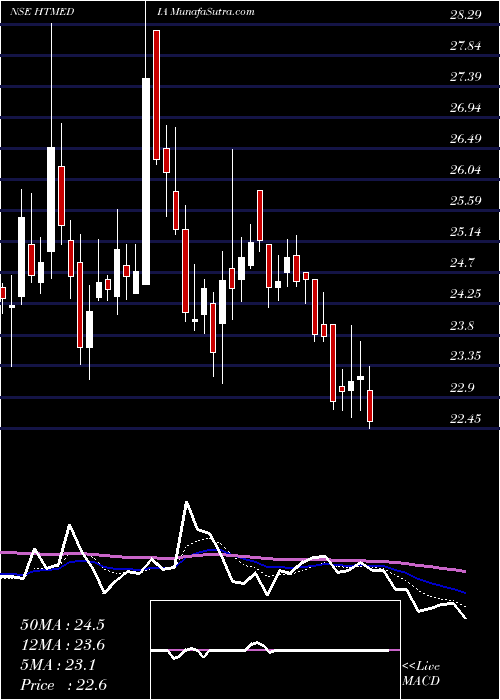The height and width of the screenshot is (700, 500).
Task: Click the 27.39 price axis label
Action: tap(466, 77)
